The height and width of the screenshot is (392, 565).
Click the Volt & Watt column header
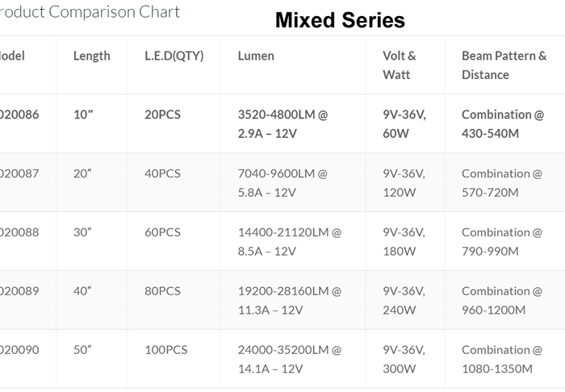click(400, 65)
